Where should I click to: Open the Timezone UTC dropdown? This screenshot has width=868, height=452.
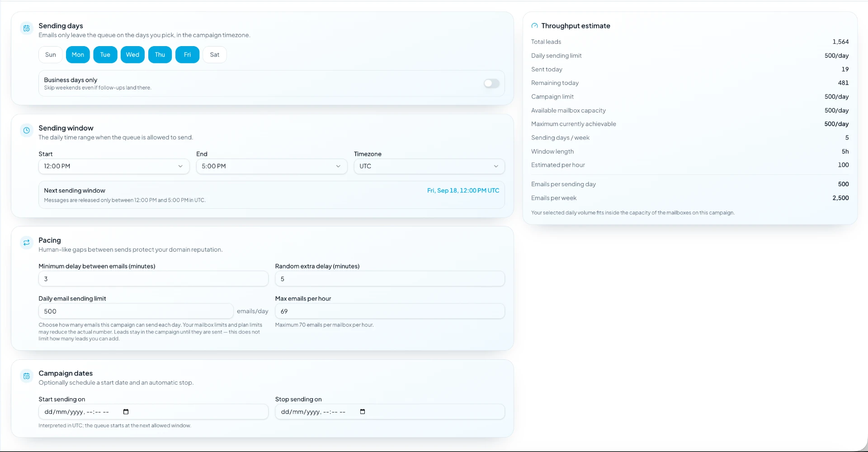pos(429,166)
